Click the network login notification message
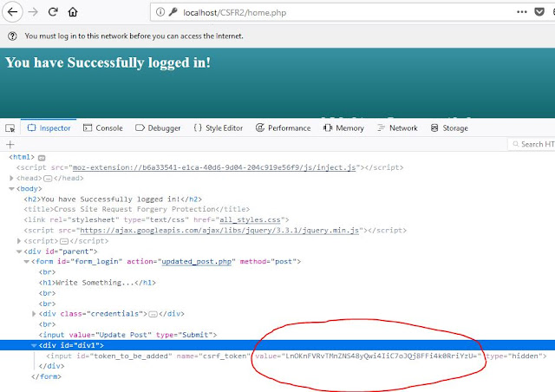This screenshot has height=392, width=555. coord(134,36)
